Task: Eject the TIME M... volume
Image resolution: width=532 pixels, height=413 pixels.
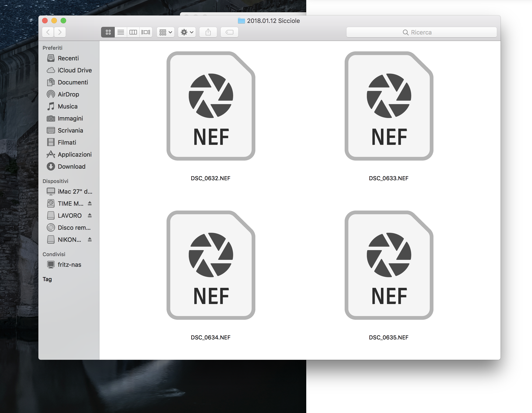Action: (90, 203)
